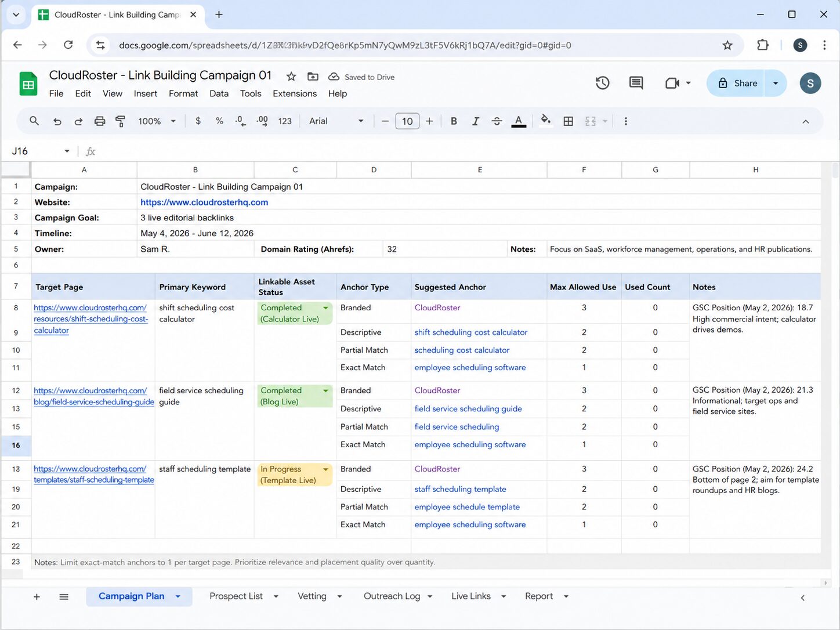Open the Arial font dropdown
840x630 pixels.
(x=336, y=121)
